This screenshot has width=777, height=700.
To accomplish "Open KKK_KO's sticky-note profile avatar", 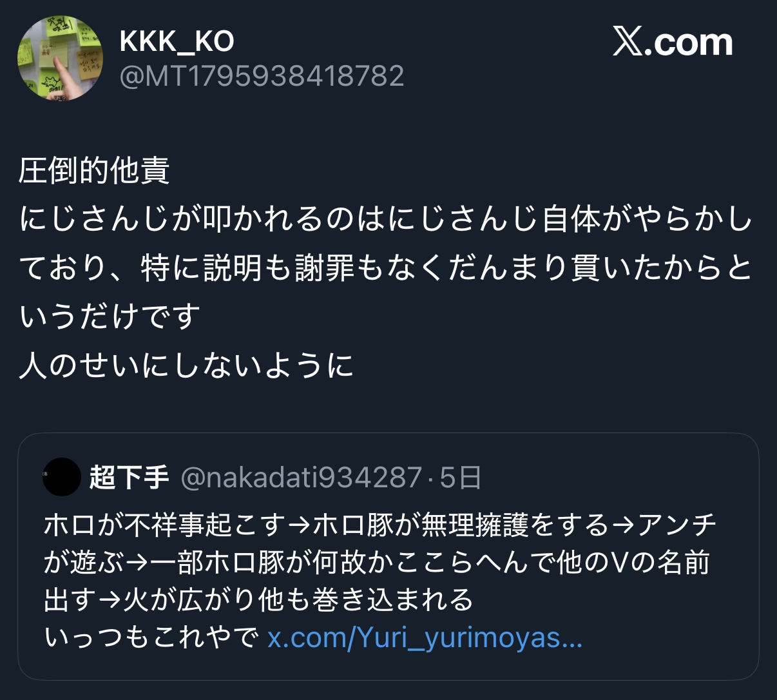I will point(60,57).
